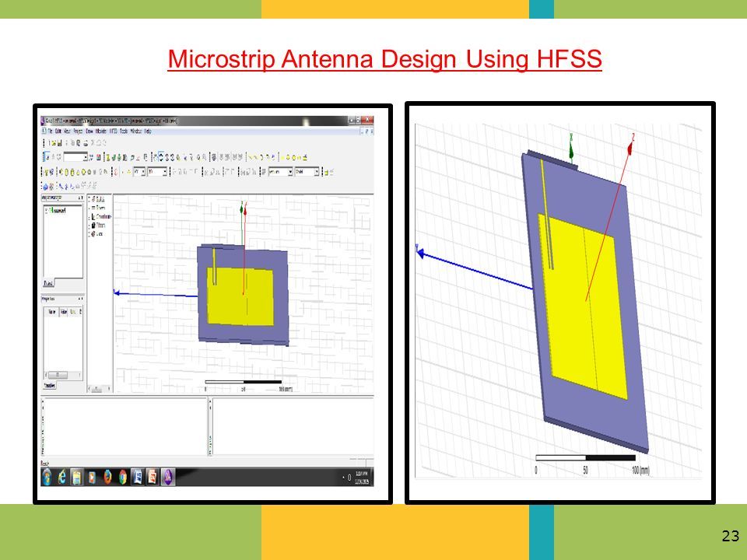Expand the Sheets node in model tree
Image resolution: width=747 pixels, height=560 pixels.
point(89,208)
